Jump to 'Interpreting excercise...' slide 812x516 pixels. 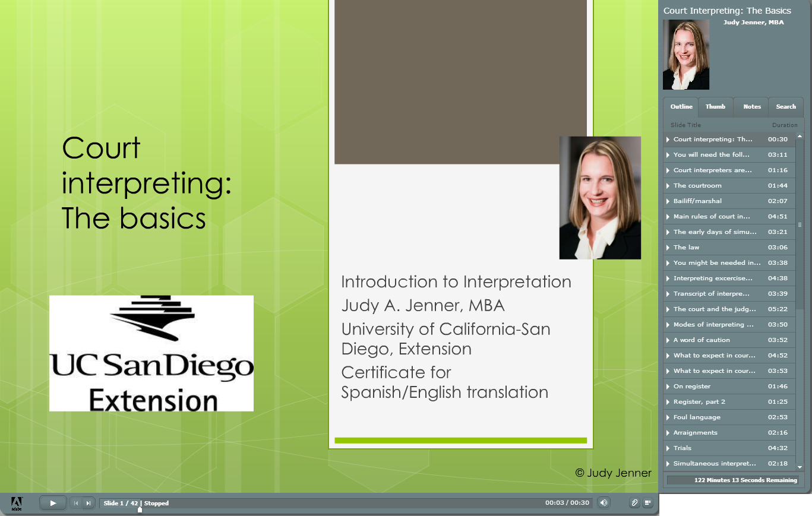729,278
